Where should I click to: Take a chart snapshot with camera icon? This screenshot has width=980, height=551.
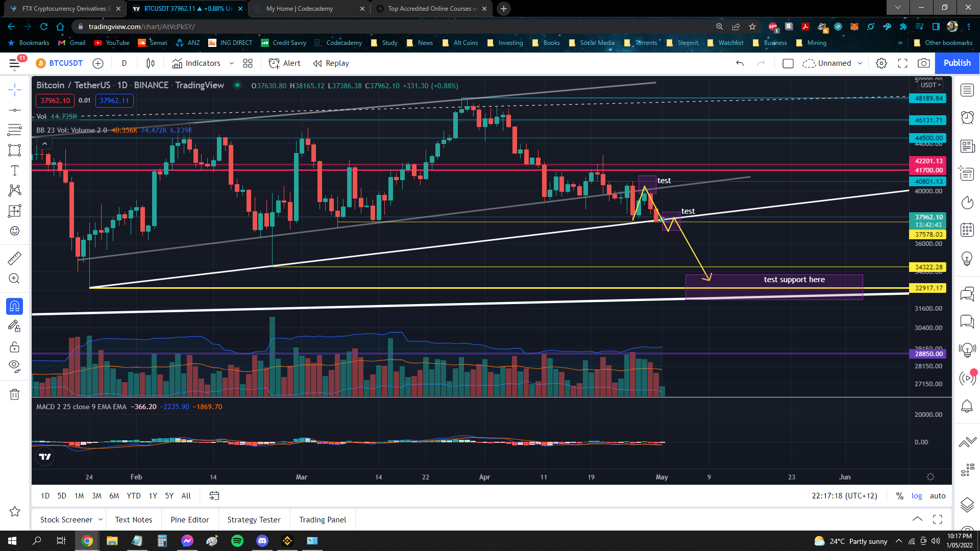[x=923, y=63]
